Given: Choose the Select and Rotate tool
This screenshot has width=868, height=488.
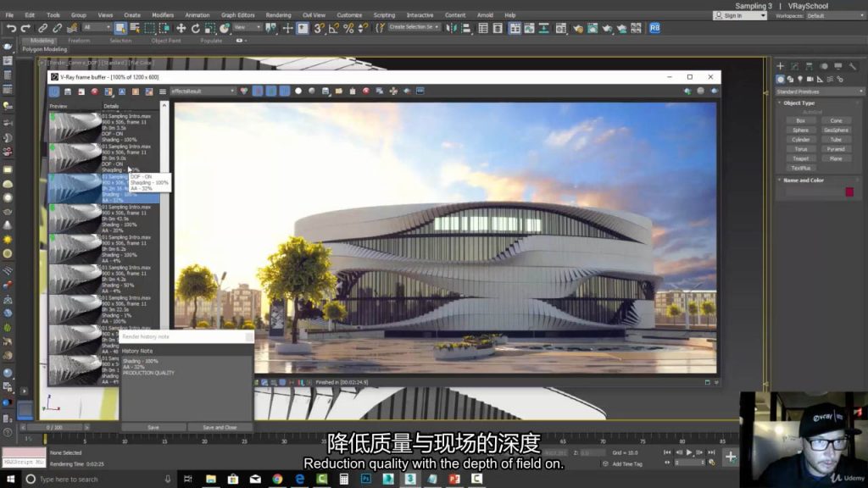Looking at the screenshot, I should [196, 28].
